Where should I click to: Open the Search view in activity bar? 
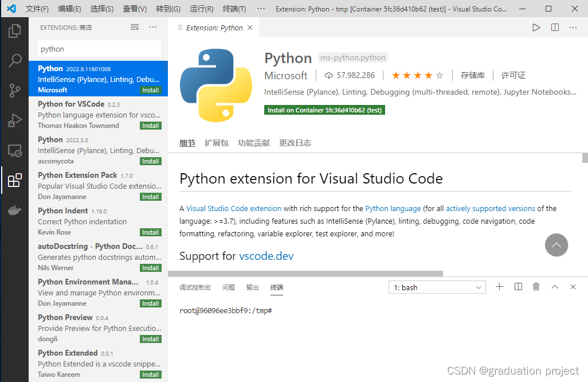tap(15, 60)
